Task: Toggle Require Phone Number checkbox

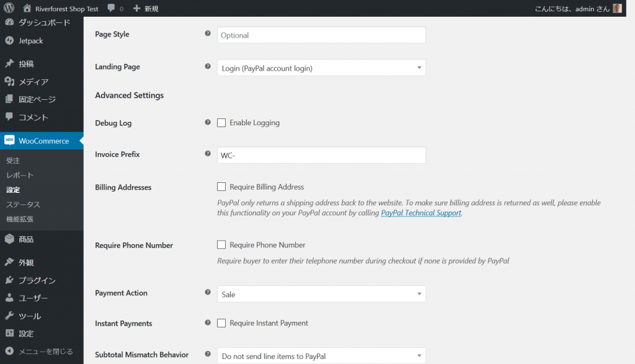Action: pyautogui.click(x=221, y=245)
